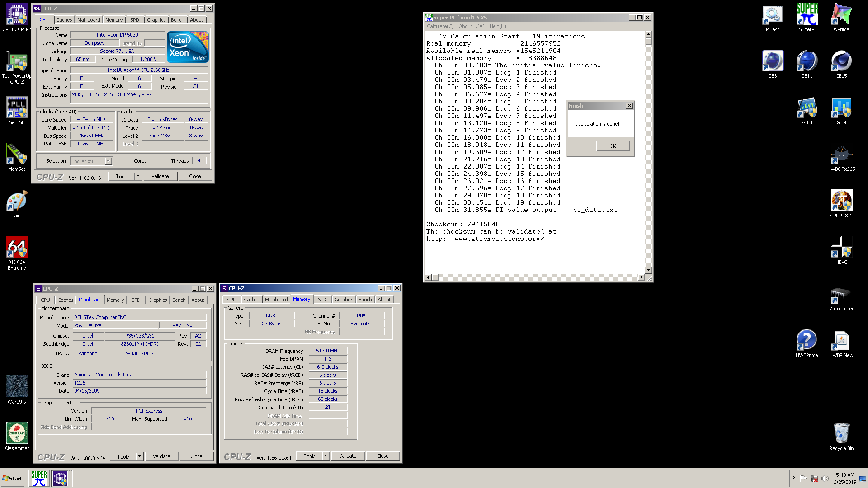Click the DRAM Frequency value 513.0 MHz
Screen dimensions: 868x488
[328, 351]
